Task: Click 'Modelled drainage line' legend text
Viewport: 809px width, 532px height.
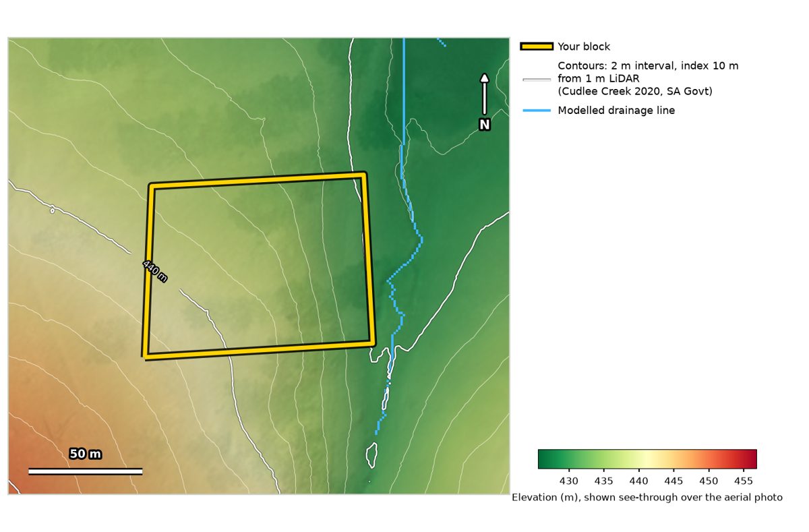Action: point(616,111)
